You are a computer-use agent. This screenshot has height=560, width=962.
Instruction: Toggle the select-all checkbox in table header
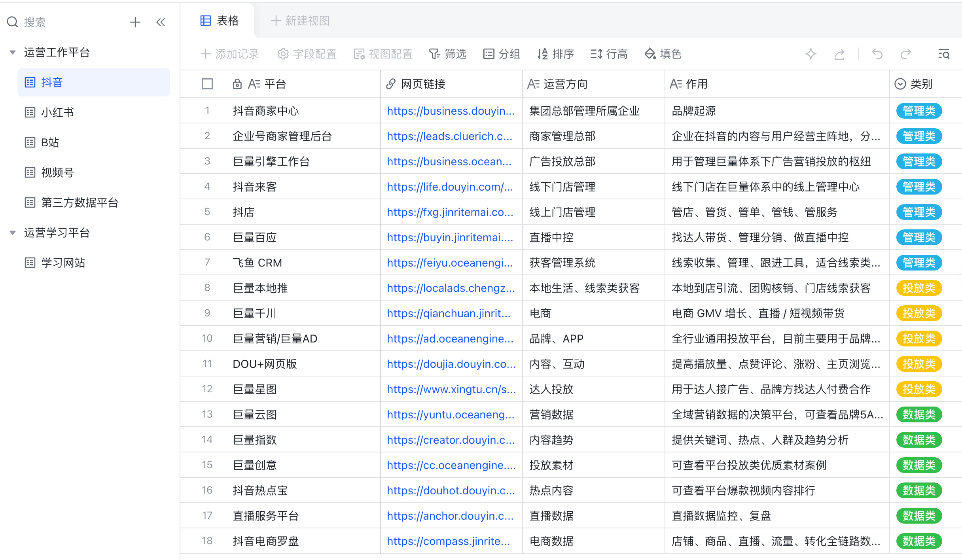(207, 84)
